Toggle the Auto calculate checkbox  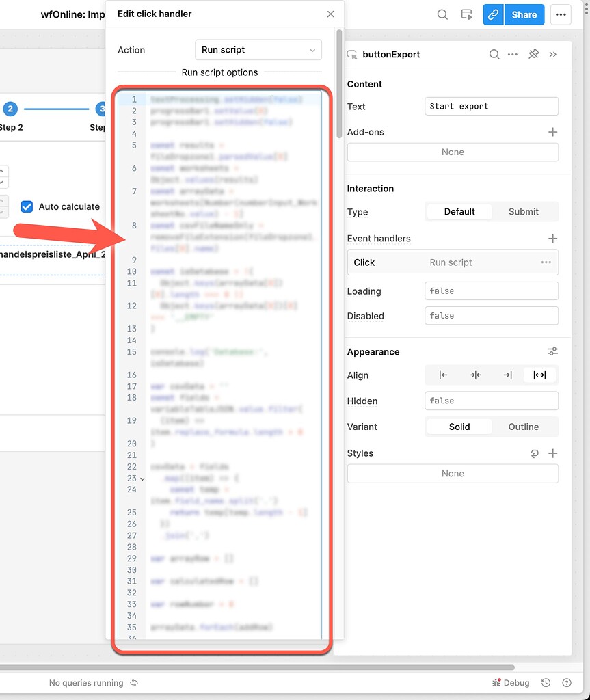[27, 206]
